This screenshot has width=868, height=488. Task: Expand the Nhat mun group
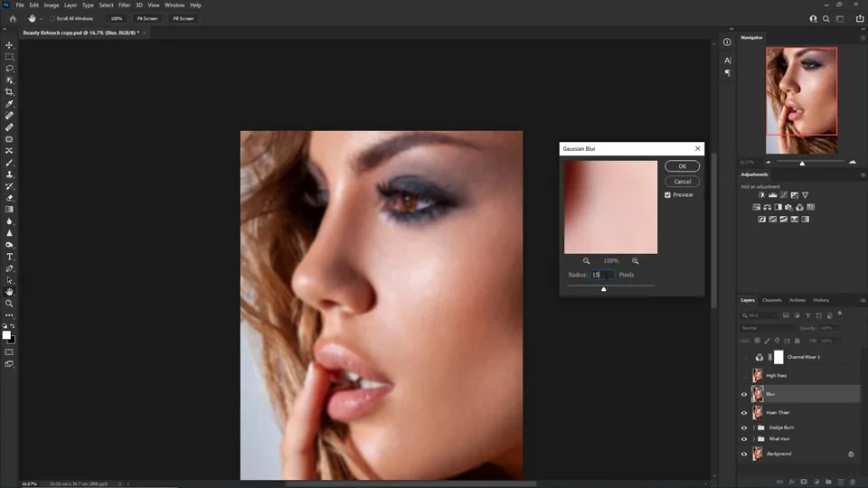point(753,439)
